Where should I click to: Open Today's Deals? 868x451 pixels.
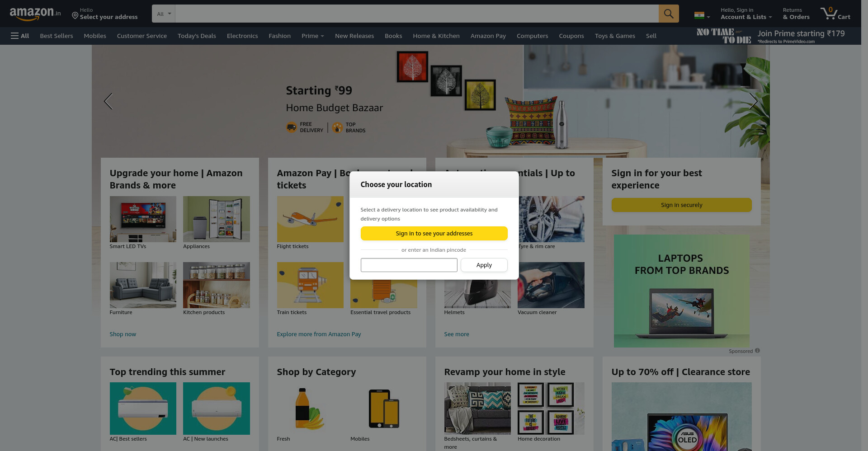[197, 36]
